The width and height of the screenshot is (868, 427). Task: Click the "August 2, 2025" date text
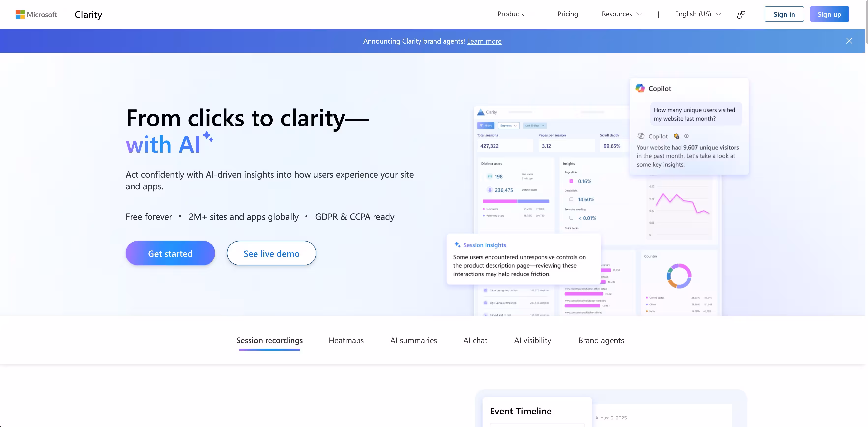[611, 418]
